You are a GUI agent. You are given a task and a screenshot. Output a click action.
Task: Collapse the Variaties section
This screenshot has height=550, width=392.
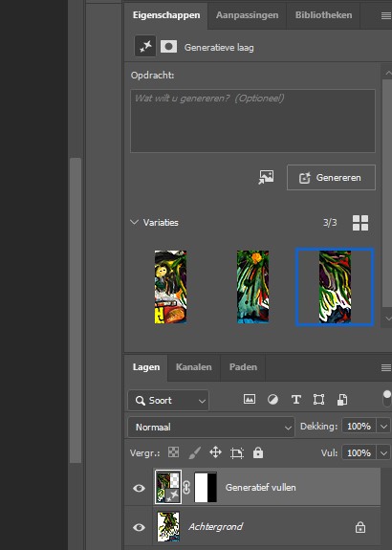tap(134, 222)
